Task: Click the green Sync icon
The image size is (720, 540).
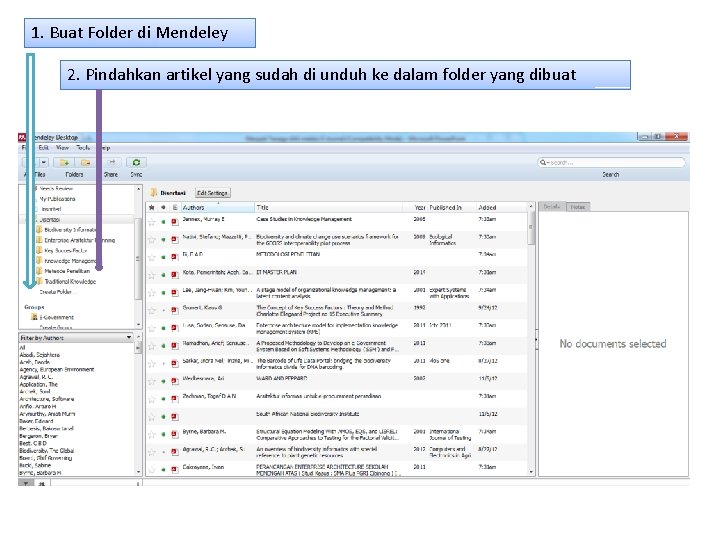Action: 136,163
